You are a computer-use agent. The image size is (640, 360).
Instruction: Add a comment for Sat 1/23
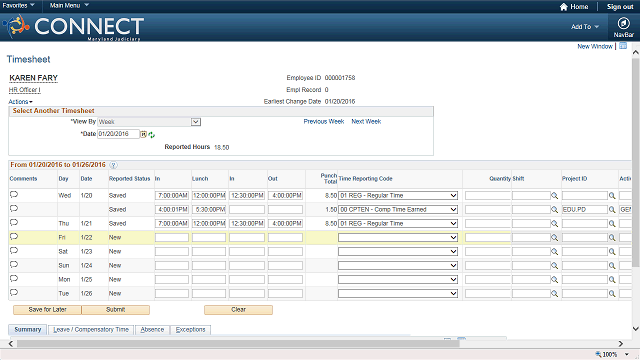coord(14,251)
